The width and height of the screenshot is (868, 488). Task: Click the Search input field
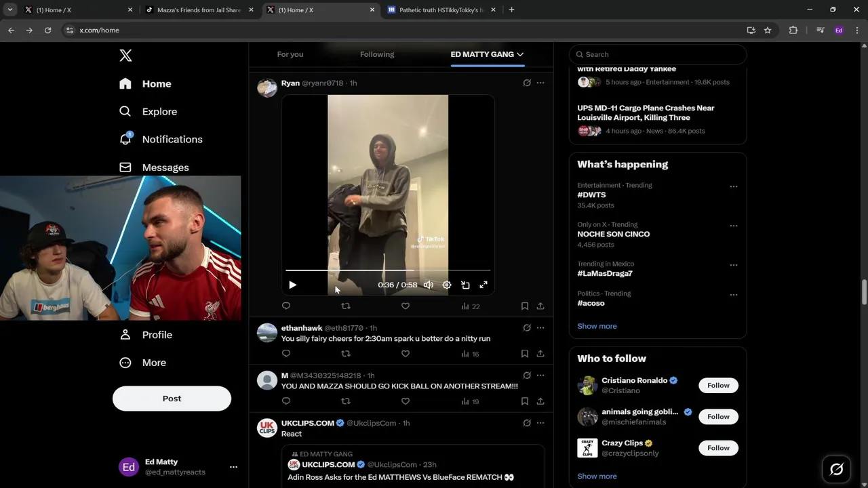click(x=658, y=54)
